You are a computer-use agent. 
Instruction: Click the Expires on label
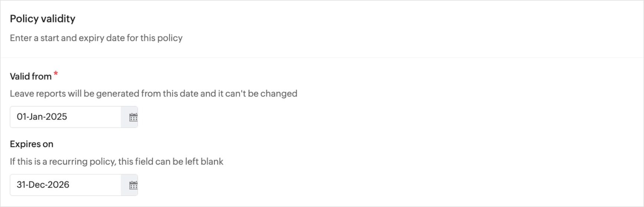coord(32,144)
